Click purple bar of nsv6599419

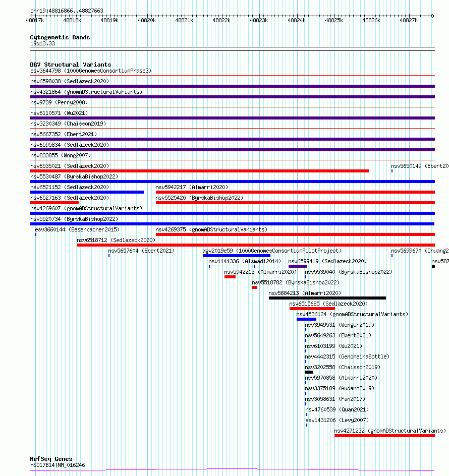(x=298, y=266)
